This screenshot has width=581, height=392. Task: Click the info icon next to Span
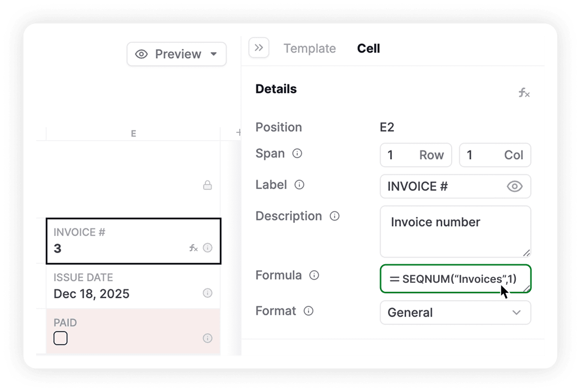(x=297, y=154)
